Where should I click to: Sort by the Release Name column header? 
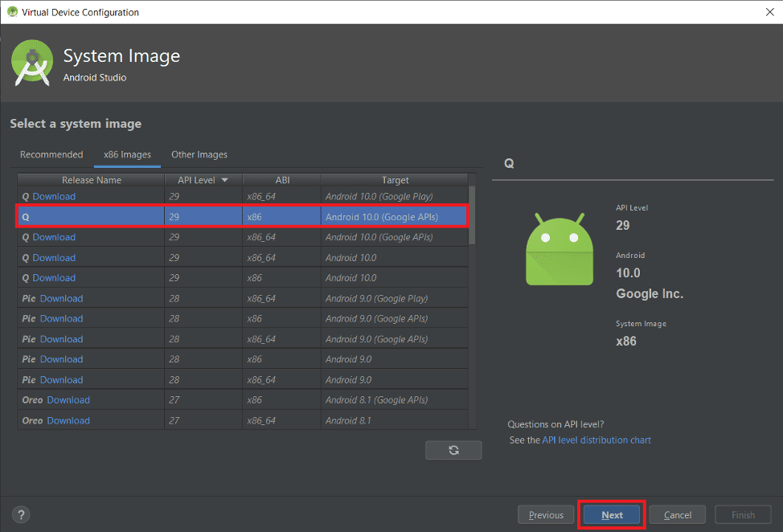[x=92, y=180]
